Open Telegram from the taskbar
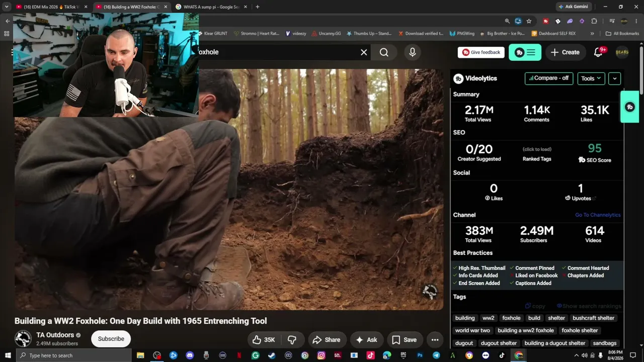The image size is (644, 362). coord(436,355)
